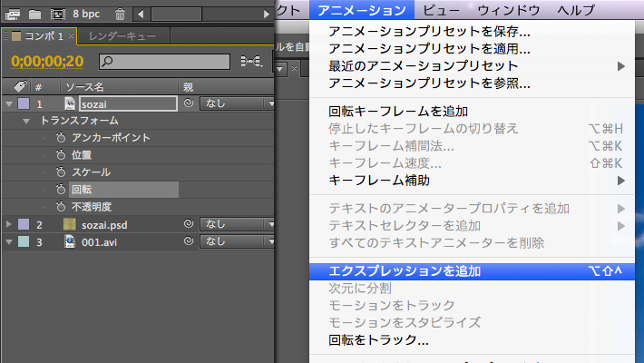Image resolution: width=644 pixels, height=363 pixels.
Task: Click the label color swatch of layer 3
Action: pos(24,241)
